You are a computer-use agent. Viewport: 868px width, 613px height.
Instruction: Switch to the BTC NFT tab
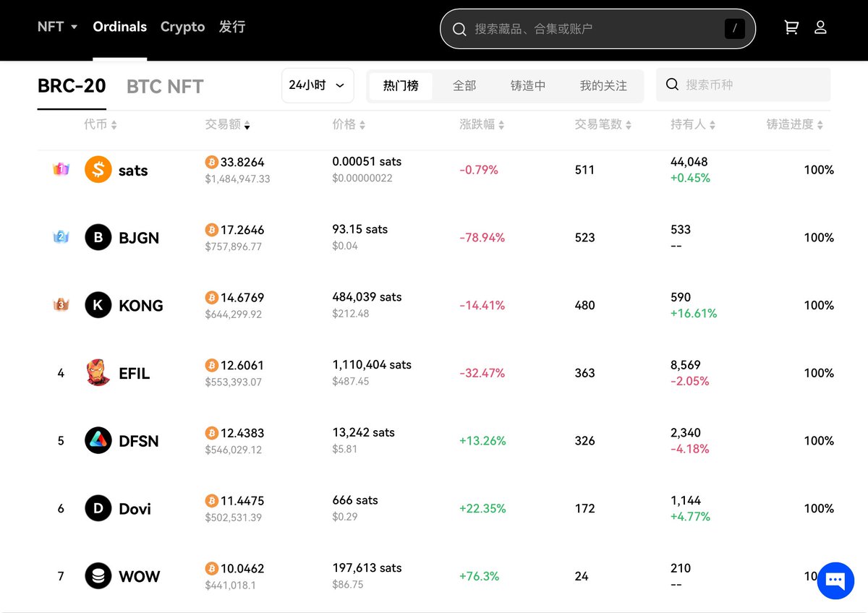(x=165, y=87)
